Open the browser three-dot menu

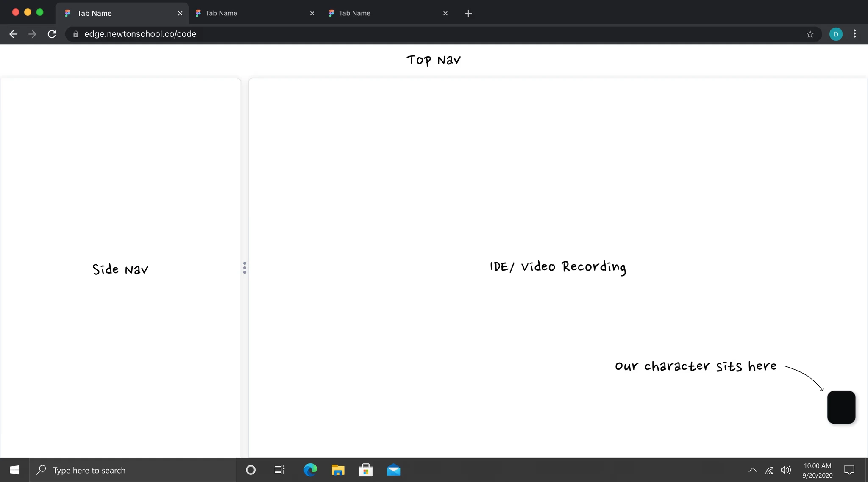[854, 34]
